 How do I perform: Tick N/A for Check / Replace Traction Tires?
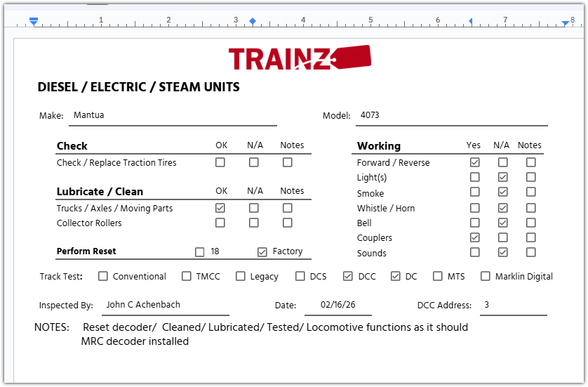tap(254, 162)
